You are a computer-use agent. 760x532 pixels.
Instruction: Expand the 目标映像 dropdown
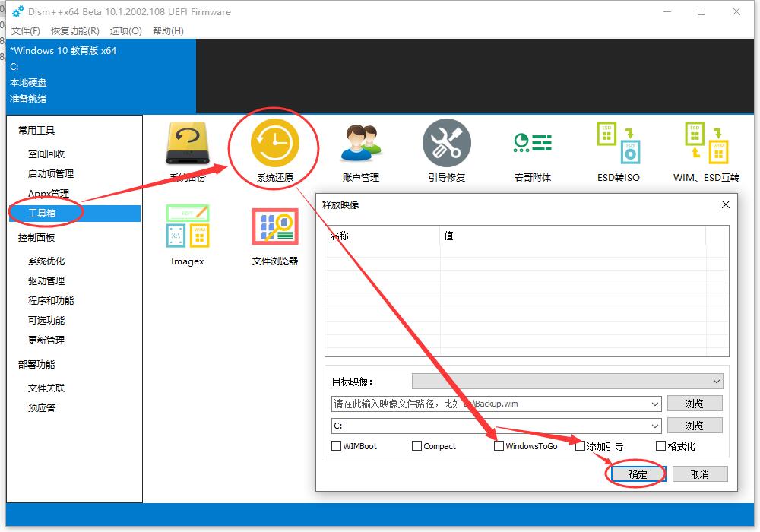coord(568,382)
